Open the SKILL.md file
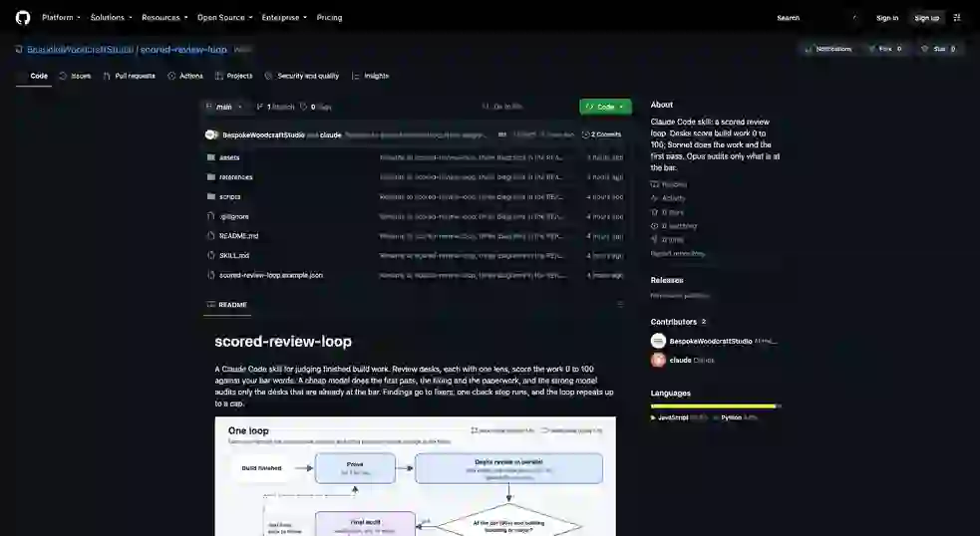This screenshot has width=980, height=536. coord(234,255)
